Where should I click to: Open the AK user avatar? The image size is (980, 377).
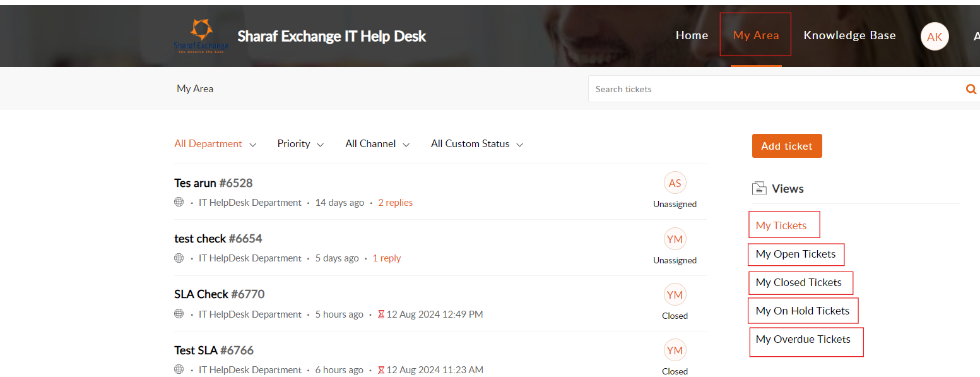pos(935,37)
